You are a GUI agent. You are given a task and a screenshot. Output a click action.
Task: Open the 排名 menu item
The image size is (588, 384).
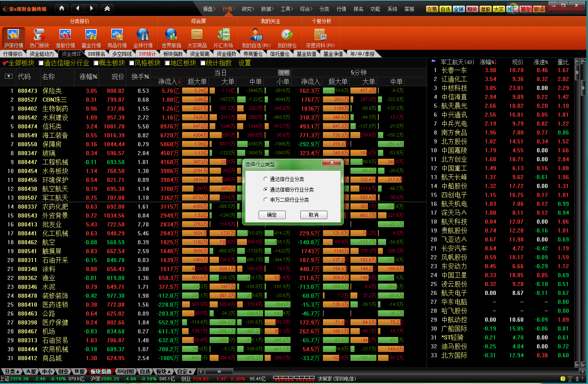pos(359,9)
